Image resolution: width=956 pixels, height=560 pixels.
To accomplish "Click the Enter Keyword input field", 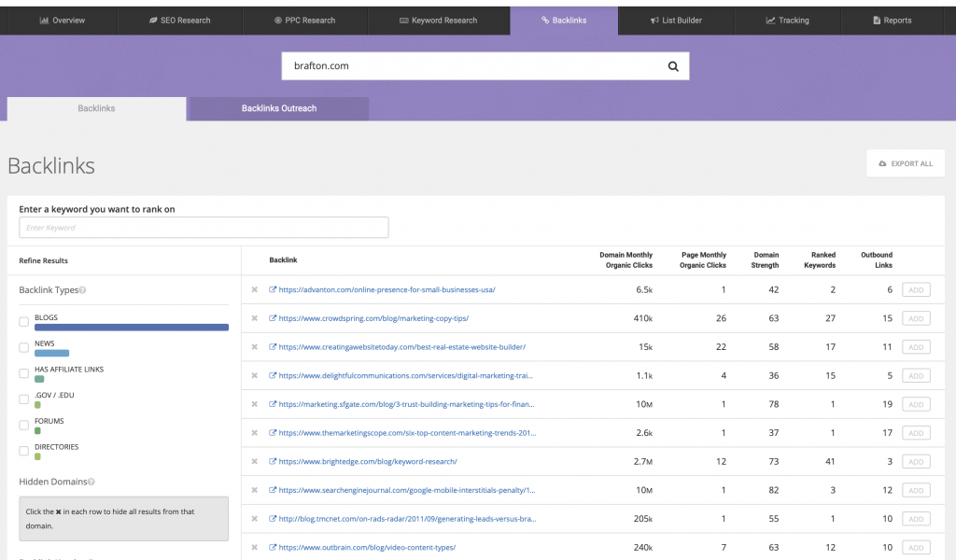I will pyautogui.click(x=204, y=228).
